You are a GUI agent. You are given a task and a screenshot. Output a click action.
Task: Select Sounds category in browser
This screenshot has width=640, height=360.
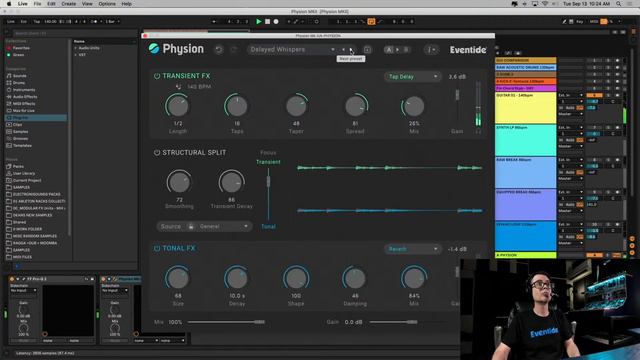click(20, 76)
